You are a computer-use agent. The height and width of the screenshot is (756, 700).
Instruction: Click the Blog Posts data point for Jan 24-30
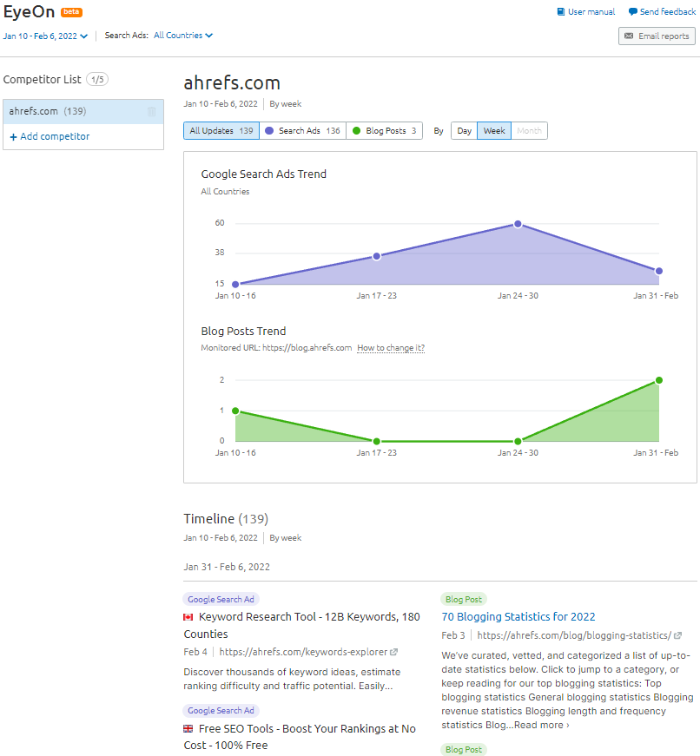tap(518, 441)
